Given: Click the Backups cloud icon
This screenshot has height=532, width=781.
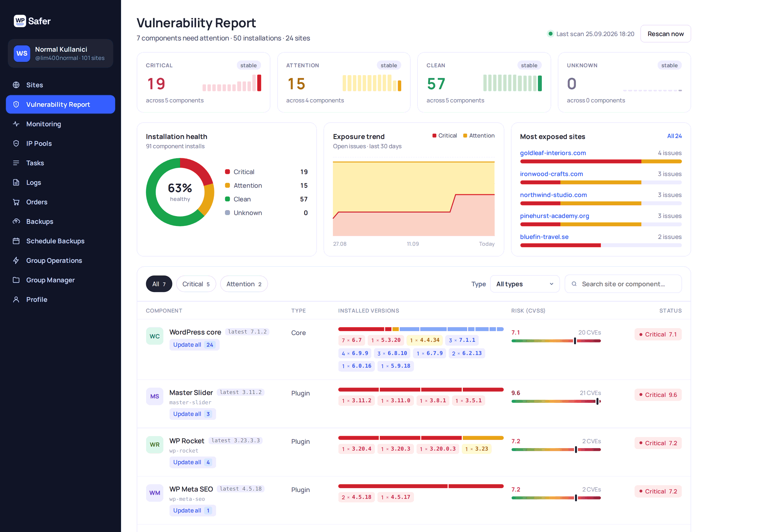Looking at the screenshot, I should (16, 221).
